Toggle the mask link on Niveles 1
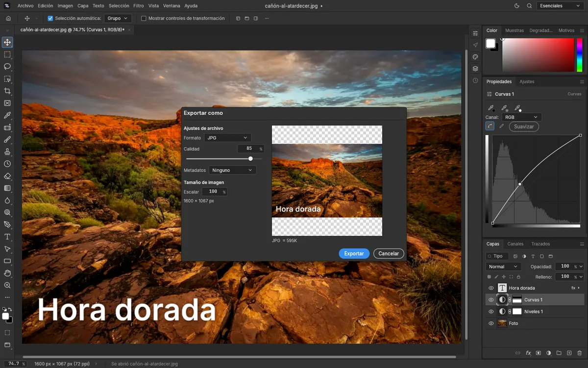This screenshot has width=588, height=368. tap(510, 312)
